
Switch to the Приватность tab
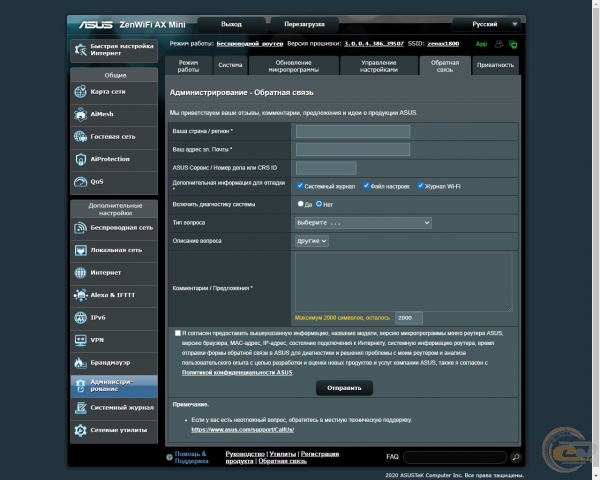point(496,66)
